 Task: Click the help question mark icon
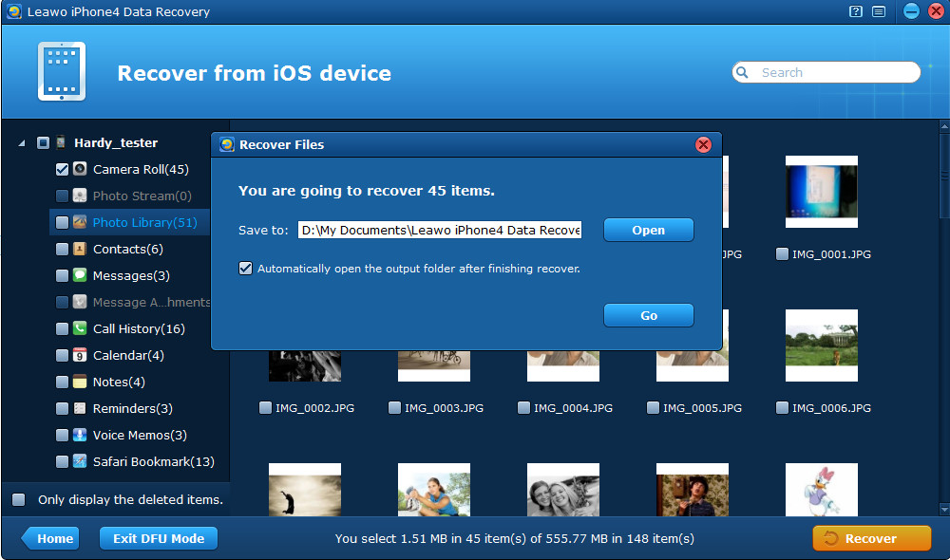coord(856,11)
